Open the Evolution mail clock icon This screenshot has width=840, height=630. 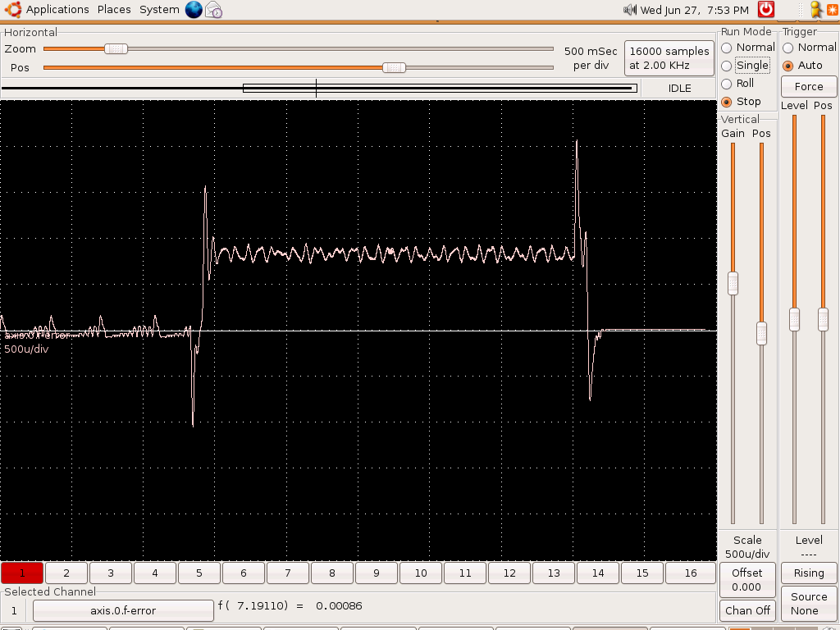click(214, 10)
